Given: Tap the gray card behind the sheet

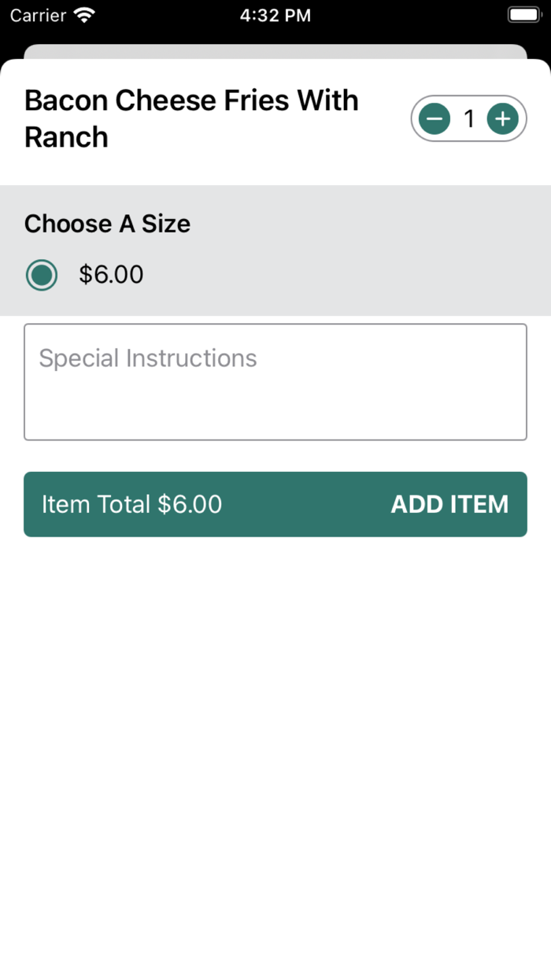Looking at the screenshot, I should pos(275,51).
